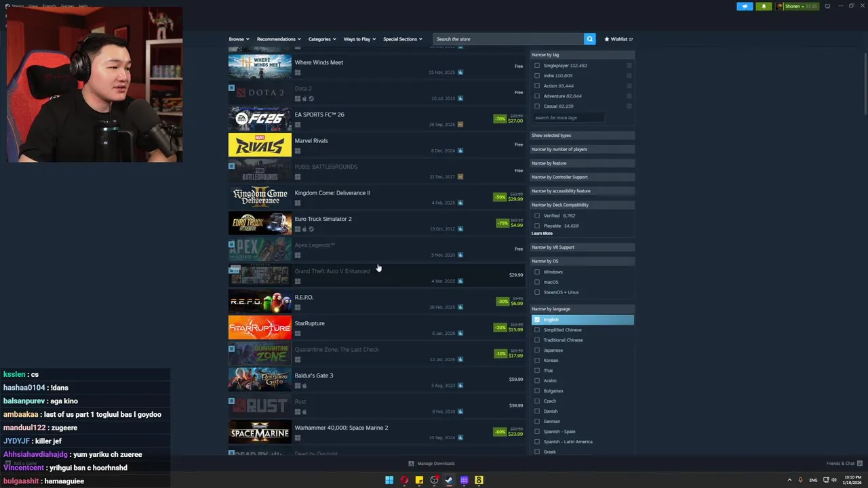This screenshot has width=868, height=488.
Task: Open the Wishlist star link
Action: (x=618, y=39)
